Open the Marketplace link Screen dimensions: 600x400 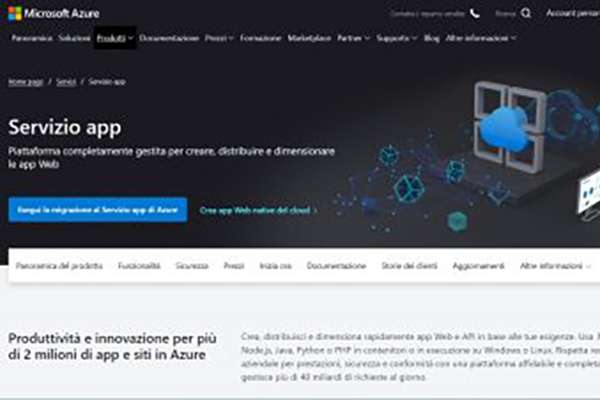(309, 38)
